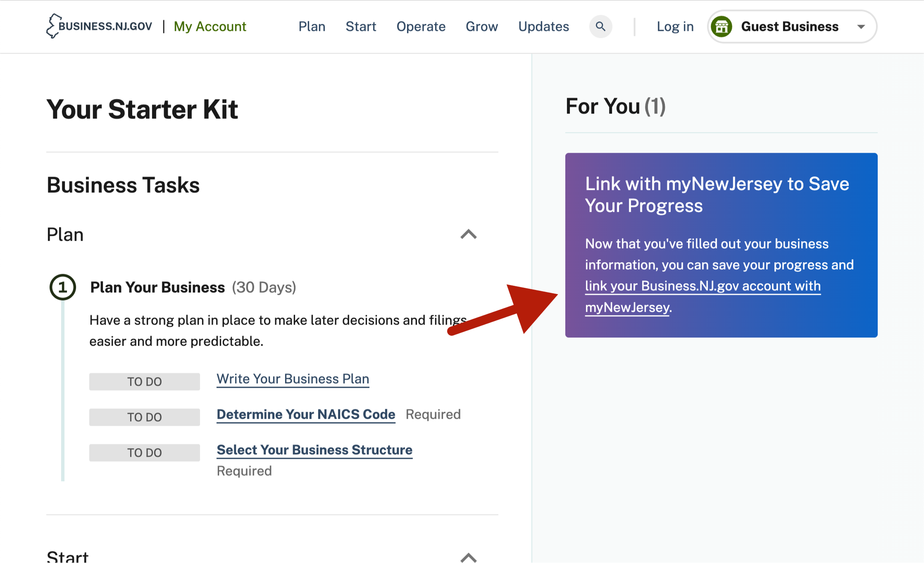
Task: Collapse the Plan section chevron
Action: 469,234
